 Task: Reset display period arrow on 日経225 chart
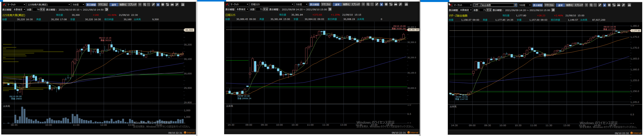click(330, 9)
